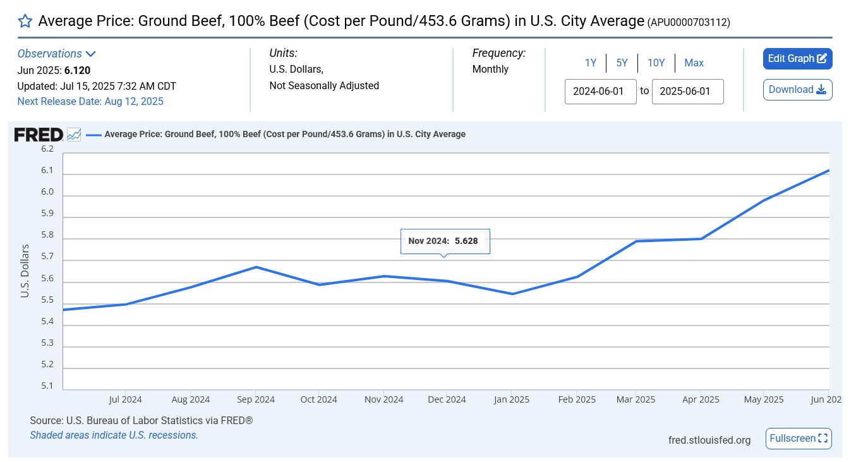Click the favorite star icon beside the title
The height and width of the screenshot is (462, 868).
pos(25,21)
